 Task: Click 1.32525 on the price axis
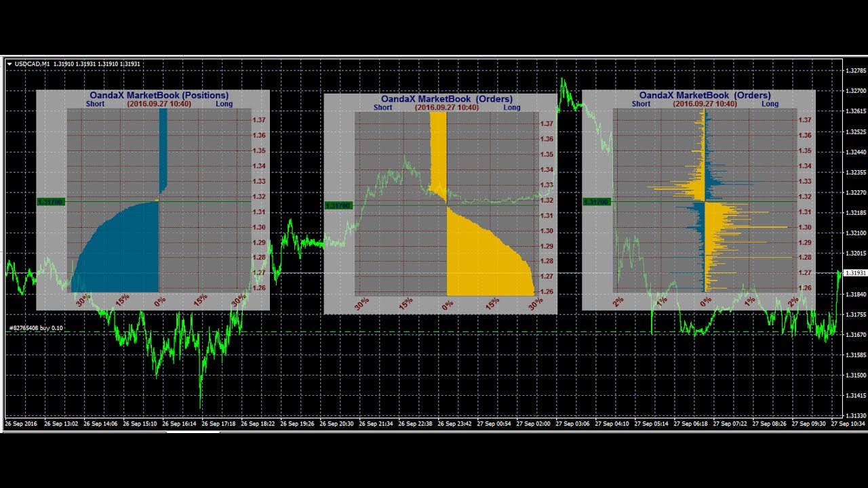click(x=855, y=131)
